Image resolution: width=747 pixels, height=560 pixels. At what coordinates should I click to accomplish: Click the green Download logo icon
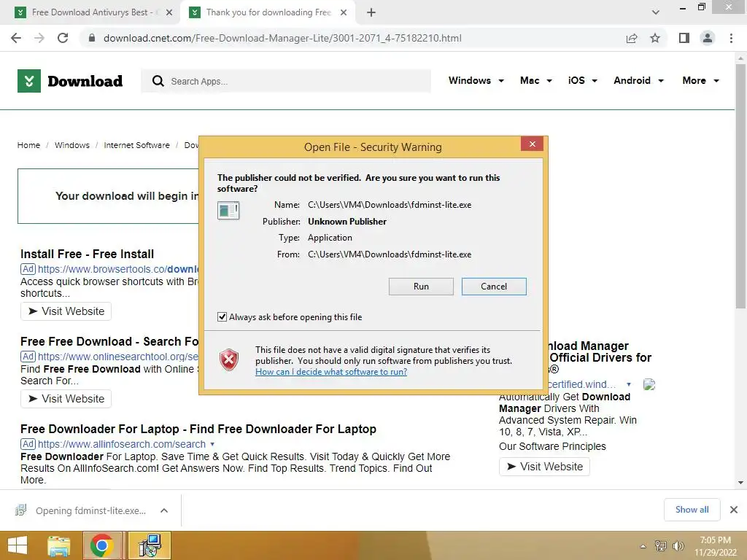[x=29, y=81]
